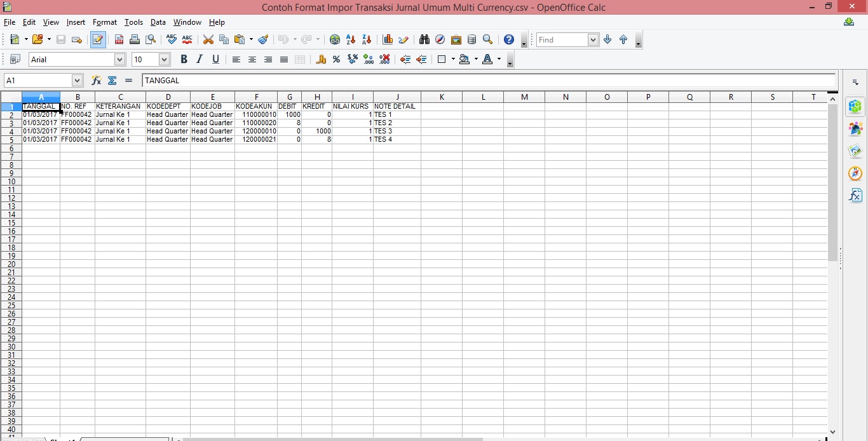
Task: Select column F header
Action: click(x=256, y=97)
